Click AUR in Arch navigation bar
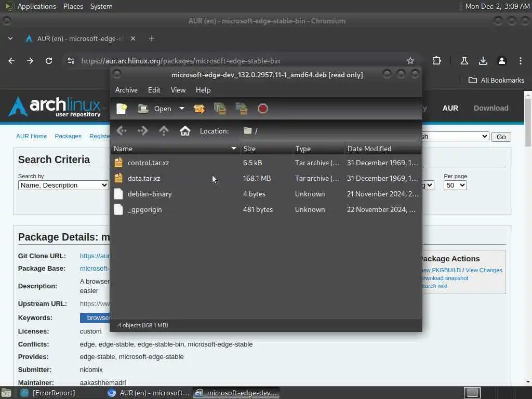This screenshot has height=399, width=532. [450, 108]
